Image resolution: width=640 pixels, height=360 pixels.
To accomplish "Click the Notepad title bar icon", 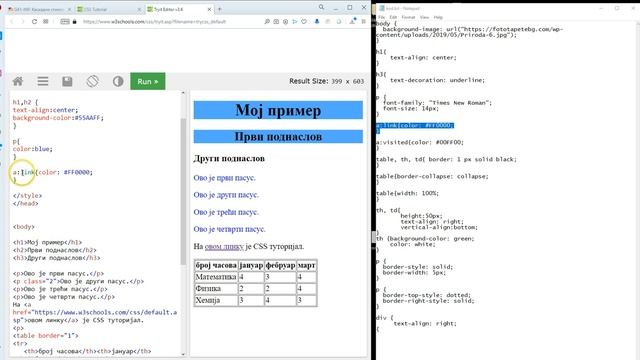I will click(x=381, y=8).
